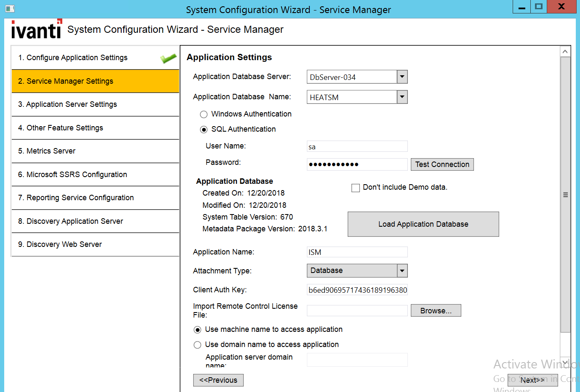The image size is (580, 392).
Task: Enable the Don't include Demo data checkbox
Action: (x=355, y=188)
